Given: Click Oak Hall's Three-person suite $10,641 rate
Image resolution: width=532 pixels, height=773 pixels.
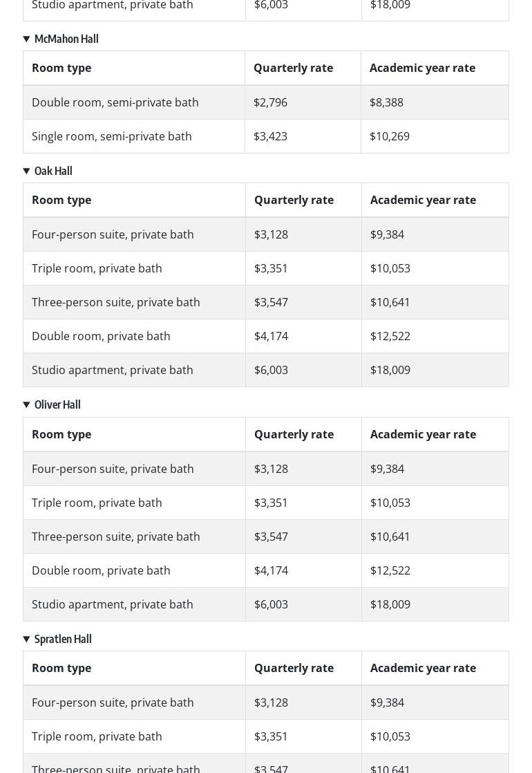Looking at the screenshot, I should point(390,302).
